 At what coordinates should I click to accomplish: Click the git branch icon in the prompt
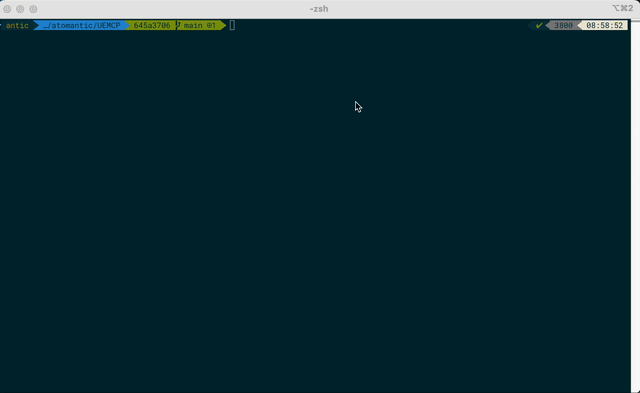178,25
